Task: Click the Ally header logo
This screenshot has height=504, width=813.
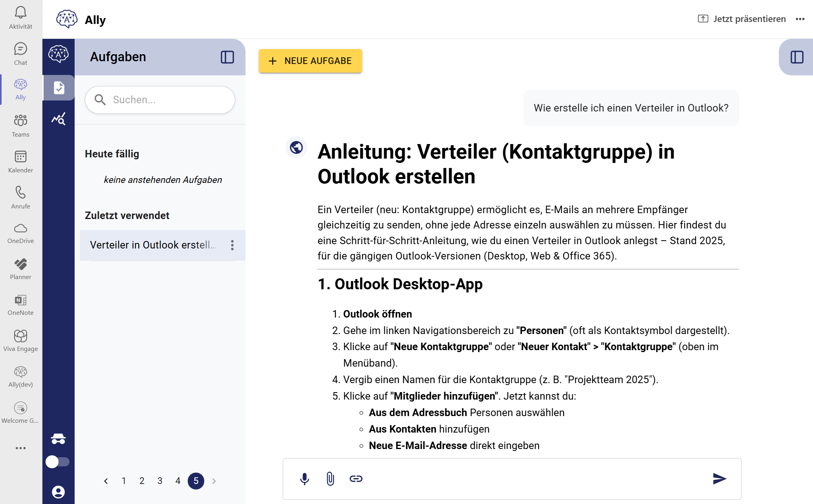Action: click(67, 19)
